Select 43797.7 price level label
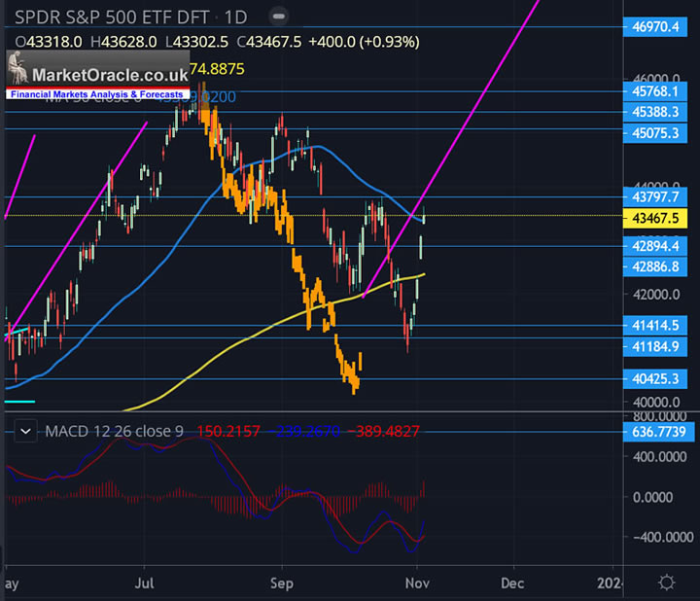Screen dimensions: 700x601 655,196
